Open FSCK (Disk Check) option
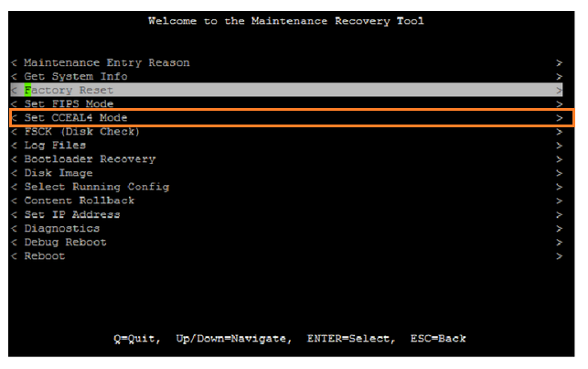 286,132
